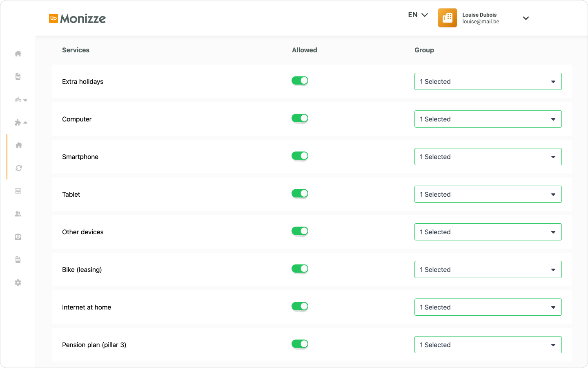Open the EN language selector

point(418,15)
